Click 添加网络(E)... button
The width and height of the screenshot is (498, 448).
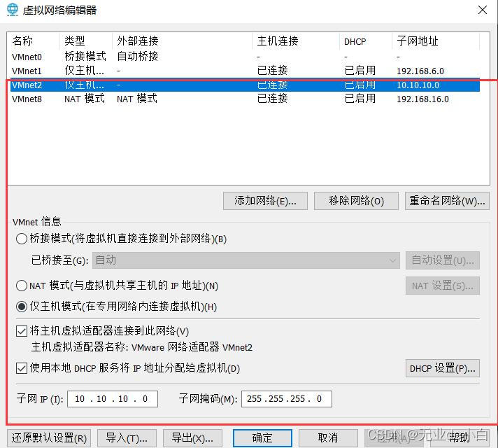(265, 201)
